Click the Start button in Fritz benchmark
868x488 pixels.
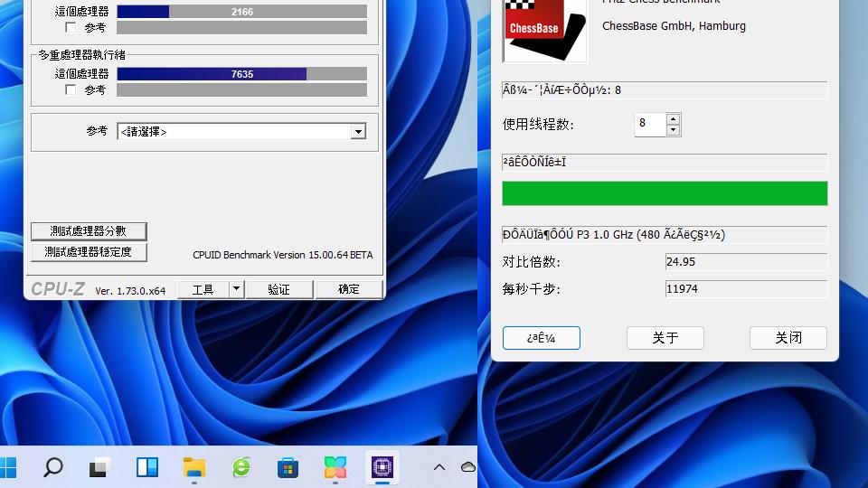tap(542, 338)
